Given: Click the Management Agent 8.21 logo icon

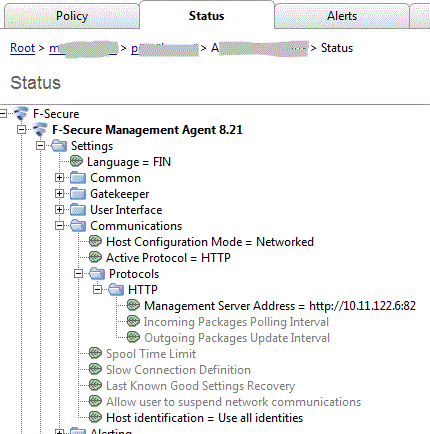Looking at the screenshot, I should click(40, 130).
